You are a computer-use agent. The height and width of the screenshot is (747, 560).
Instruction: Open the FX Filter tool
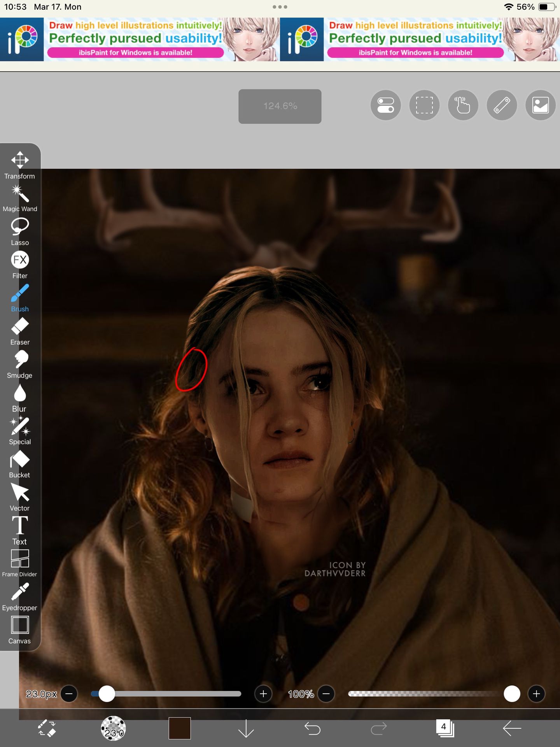click(x=20, y=265)
